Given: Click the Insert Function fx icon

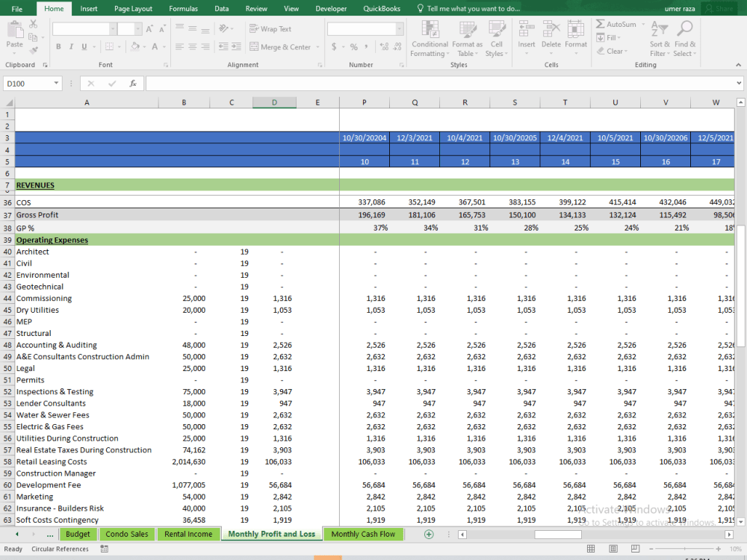Looking at the screenshot, I should pyautogui.click(x=134, y=84).
